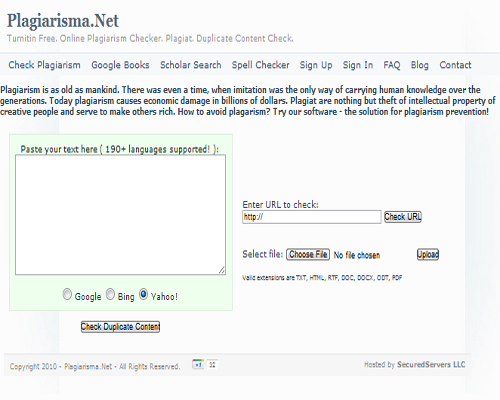Click the Check Duplicate Content button
Viewport: 500px width, 400px height.
click(120, 327)
